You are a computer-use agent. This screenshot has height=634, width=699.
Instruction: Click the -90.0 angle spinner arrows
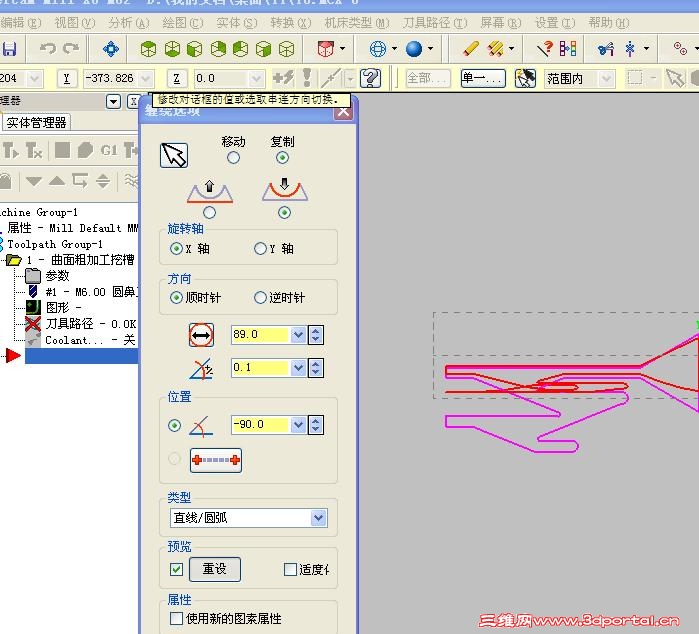(x=316, y=425)
